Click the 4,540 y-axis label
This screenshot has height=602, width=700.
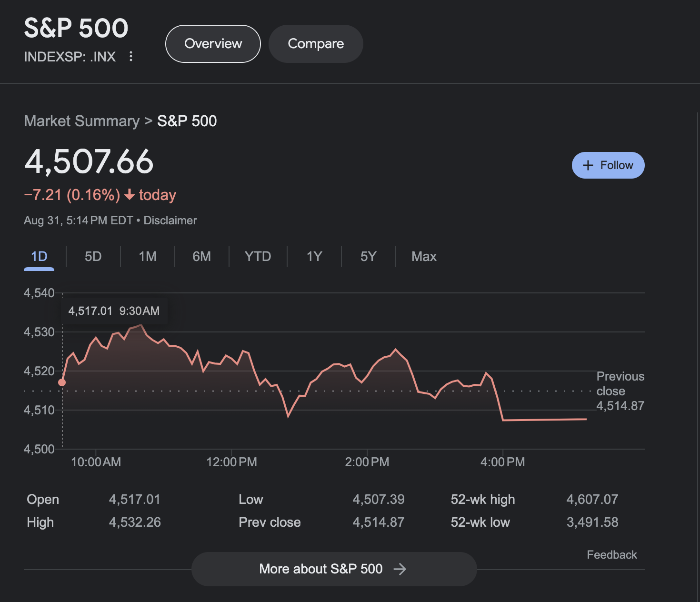click(39, 293)
